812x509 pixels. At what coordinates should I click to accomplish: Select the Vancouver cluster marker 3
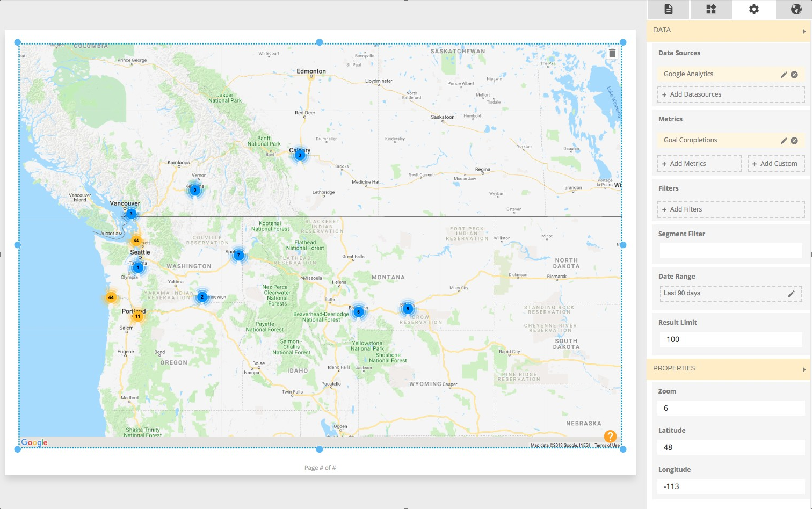coord(130,214)
